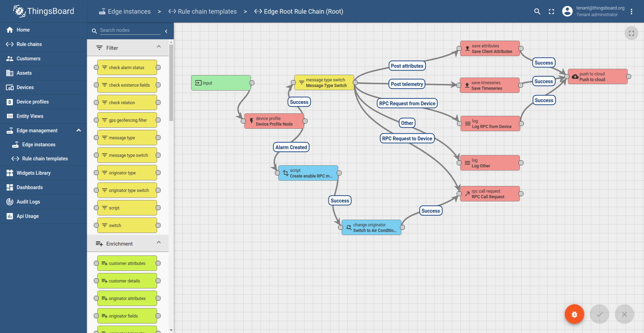This screenshot has height=333, width=644.
Task: Click the Api Usage chart icon
Action: pyautogui.click(x=10, y=216)
